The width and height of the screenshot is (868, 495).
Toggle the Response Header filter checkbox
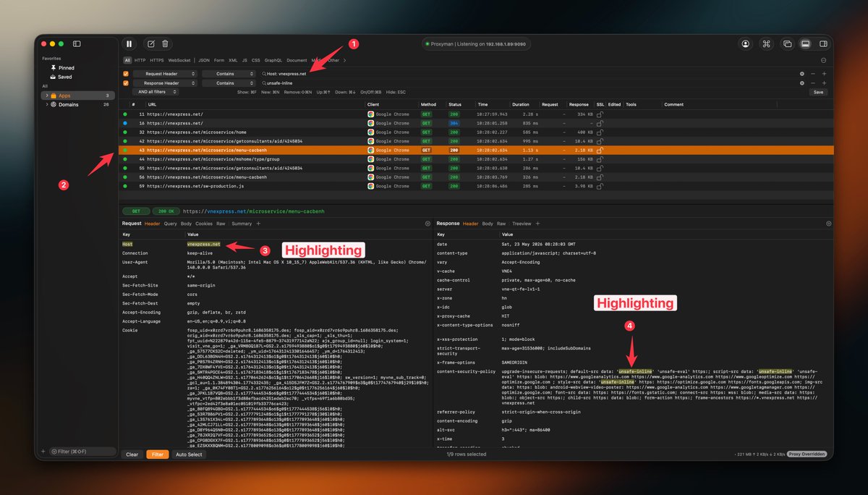(x=126, y=83)
